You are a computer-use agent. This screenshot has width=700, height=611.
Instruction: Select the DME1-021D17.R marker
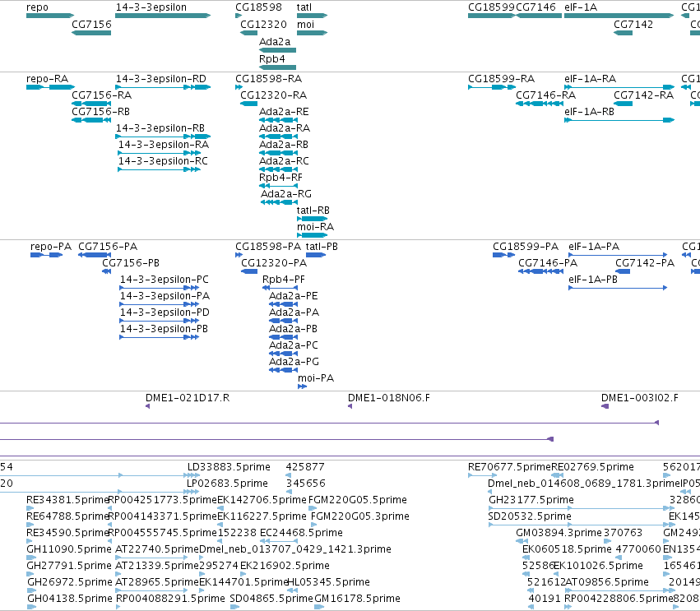(x=148, y=406)
